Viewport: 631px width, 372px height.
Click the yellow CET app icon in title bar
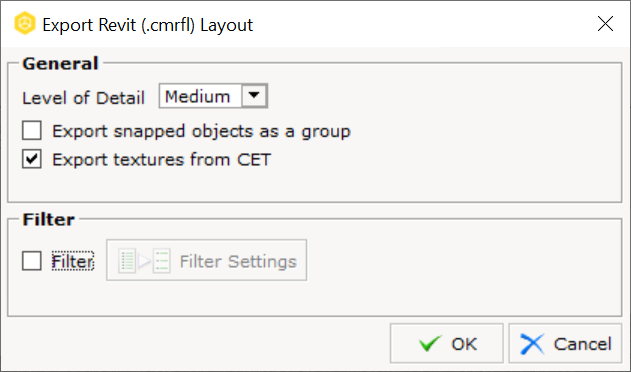click(25, 23)
